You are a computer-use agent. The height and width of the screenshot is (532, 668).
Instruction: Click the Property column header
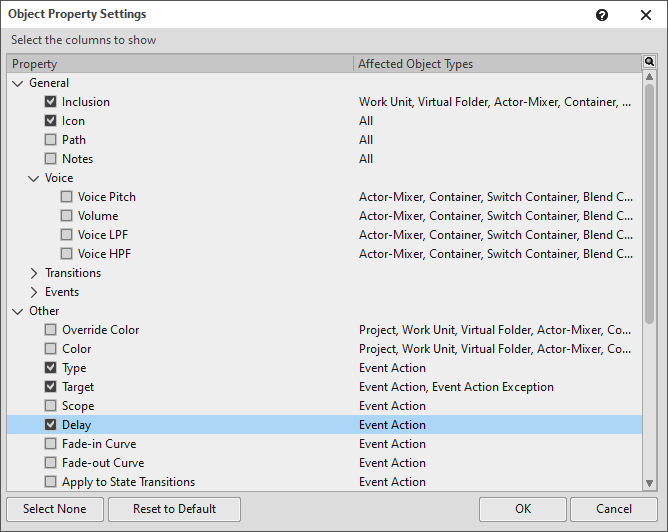pyautogui.click(x=180, y=64)
